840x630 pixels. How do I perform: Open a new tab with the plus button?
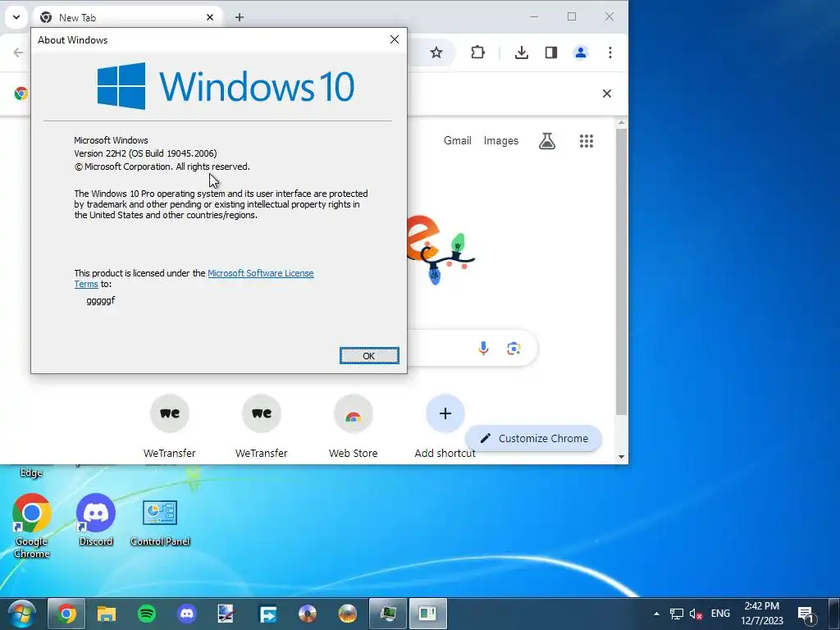(x=240, y=18)
